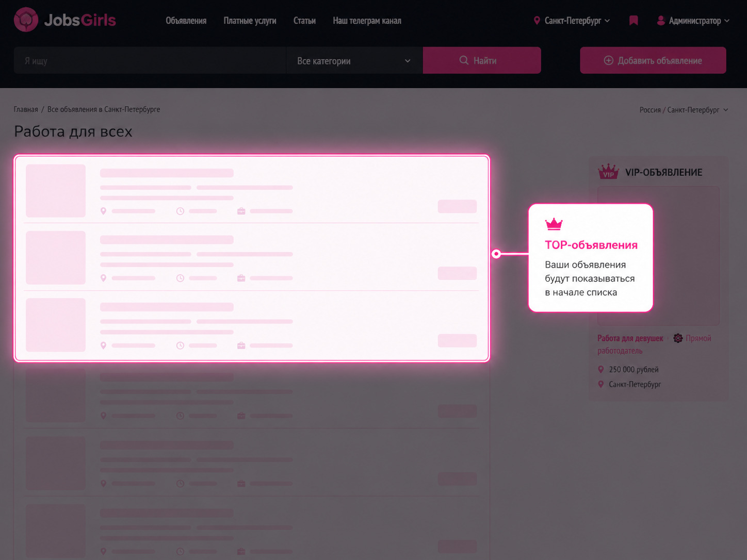Screen dimensions: 747x560
Task: Expand the Россия / Санкт-Петербург region selector
Action: [684, 110]
